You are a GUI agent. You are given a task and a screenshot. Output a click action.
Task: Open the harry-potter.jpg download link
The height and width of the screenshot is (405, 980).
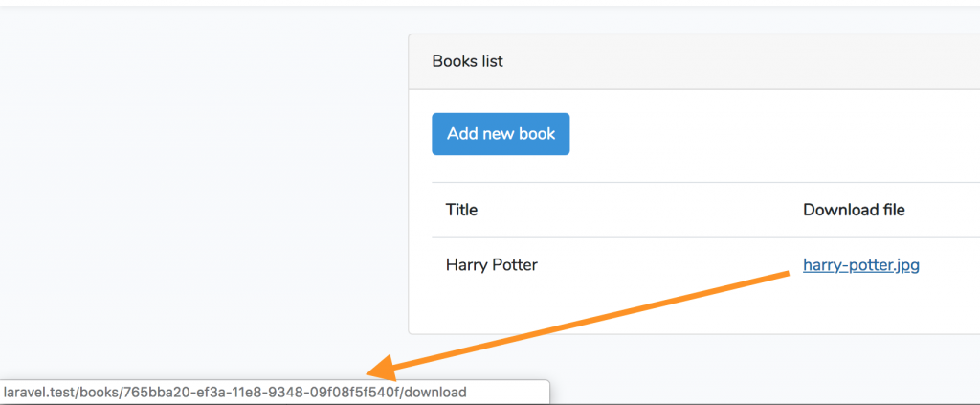(861, 265)
